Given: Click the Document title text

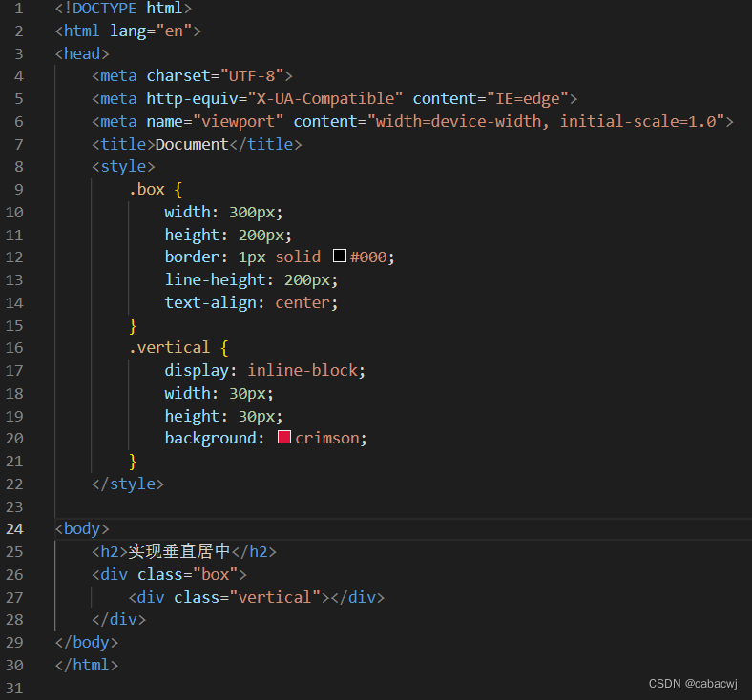Looking at the screenshot, I should (192, 145).
